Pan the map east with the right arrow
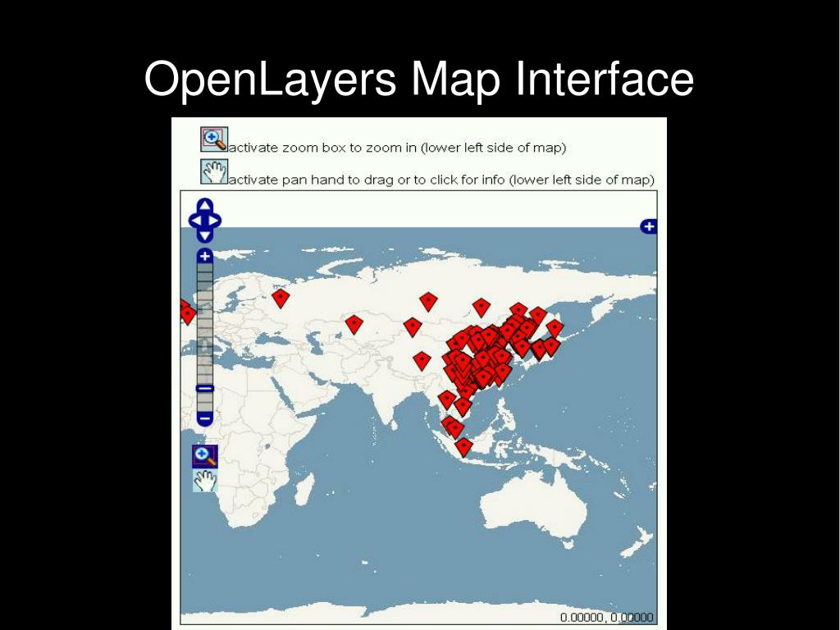Image resolution: width=840 pixels, height=630 pixels. pyautogui.click(x=214, y=220)
